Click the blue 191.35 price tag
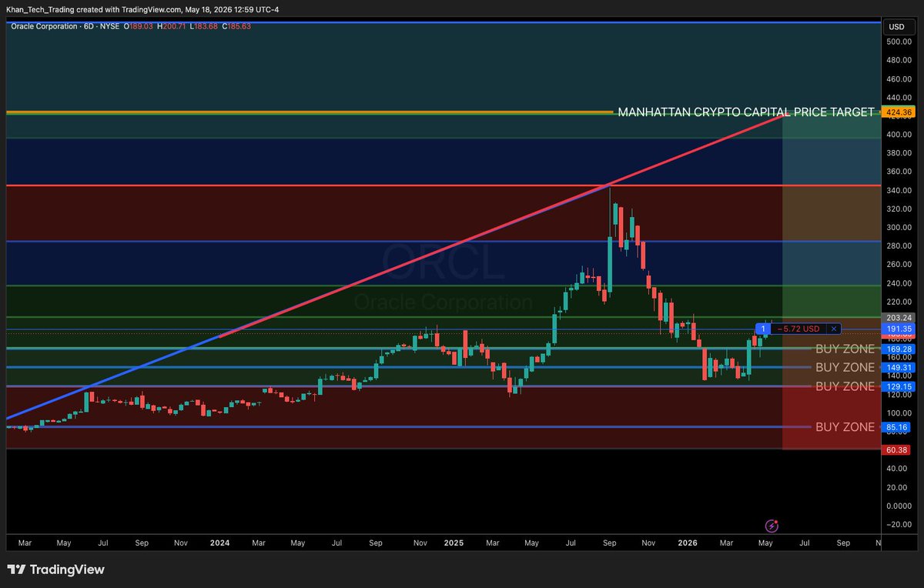This screenshot has width=924, height=588. (899, 328)
